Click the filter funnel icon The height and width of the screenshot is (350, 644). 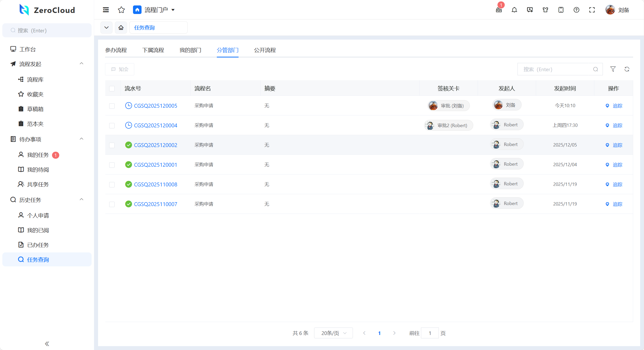[613, 69]
